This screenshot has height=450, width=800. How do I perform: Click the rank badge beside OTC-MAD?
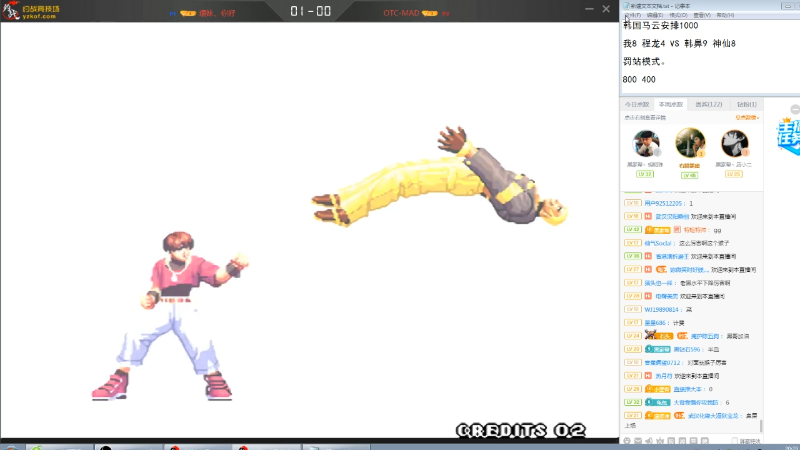click(430, 13)
